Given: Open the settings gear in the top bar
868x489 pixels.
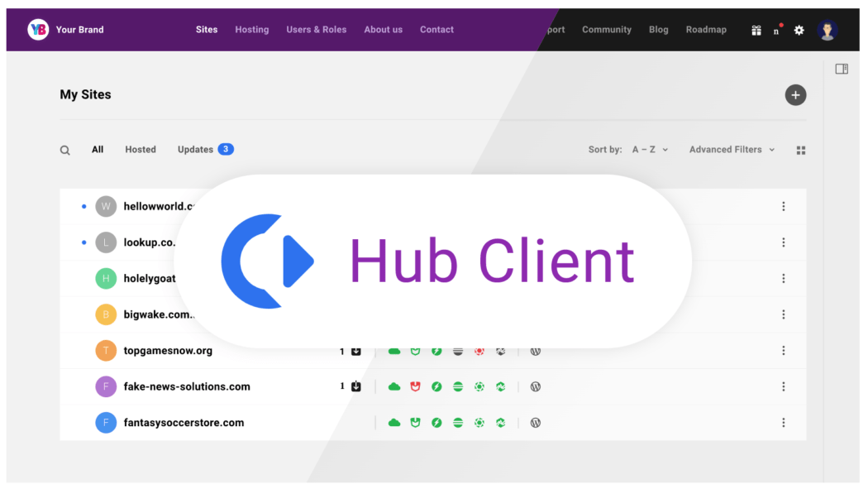Looking at the screenshot, I should pos(799,30).
